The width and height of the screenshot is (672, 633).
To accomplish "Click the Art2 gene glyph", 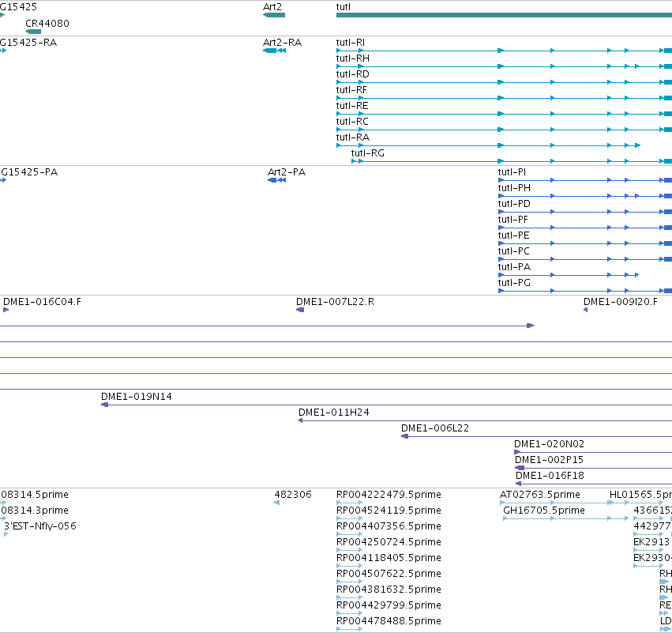I will click(274, 15).
